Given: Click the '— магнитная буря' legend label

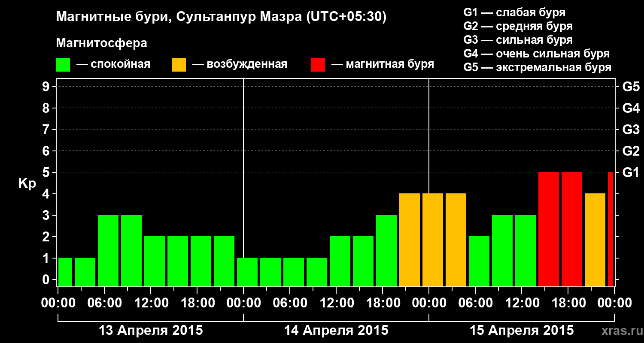Looking at the screenshot, I should pos(383,64).
